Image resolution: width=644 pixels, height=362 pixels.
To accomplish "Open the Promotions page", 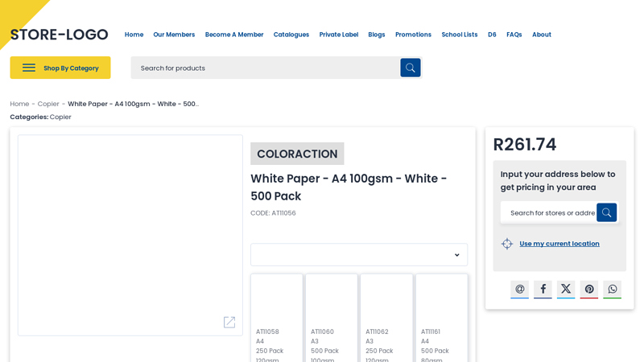I will tap(413, 35).
